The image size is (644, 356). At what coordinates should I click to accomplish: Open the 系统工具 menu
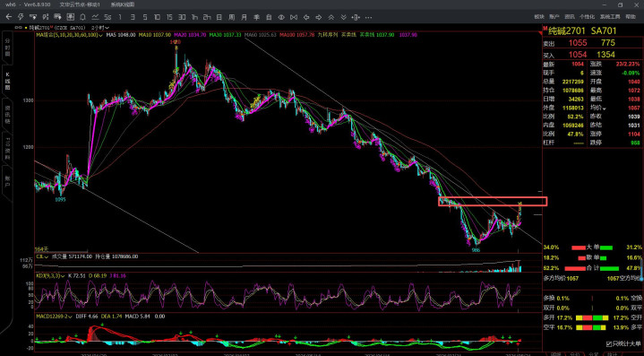pyautogui.click(x=610, y=17)
